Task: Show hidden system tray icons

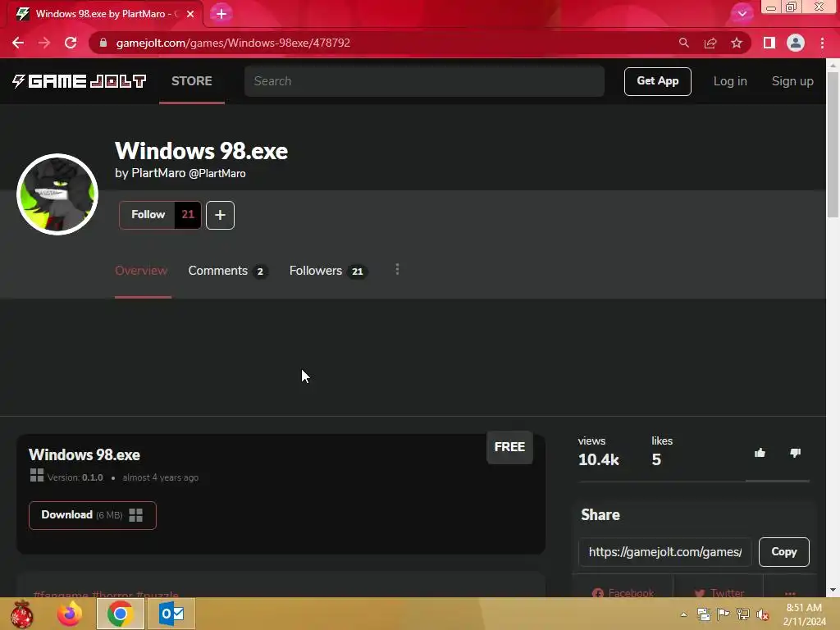Action: [683, 614]
